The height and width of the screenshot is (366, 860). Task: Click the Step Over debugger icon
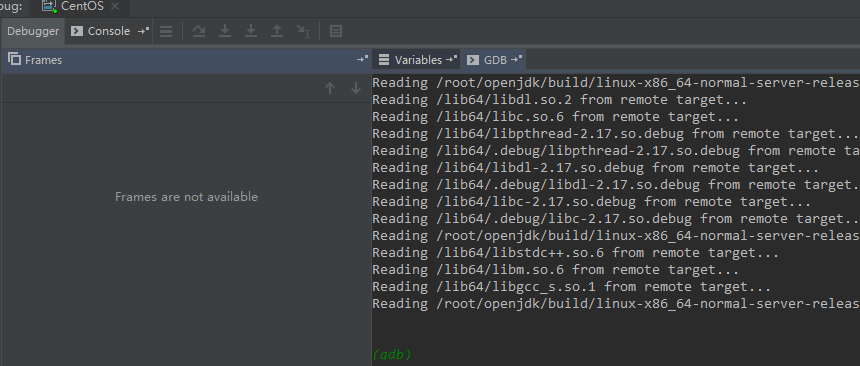coord(199,31)
